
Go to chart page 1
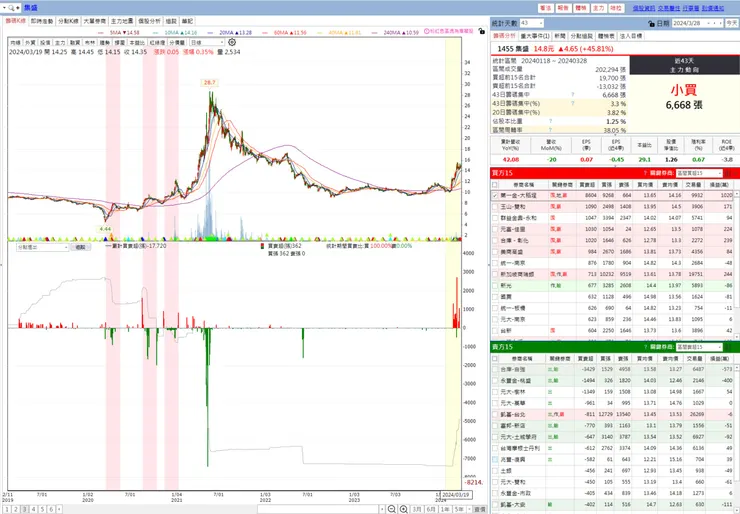point(8,509)
